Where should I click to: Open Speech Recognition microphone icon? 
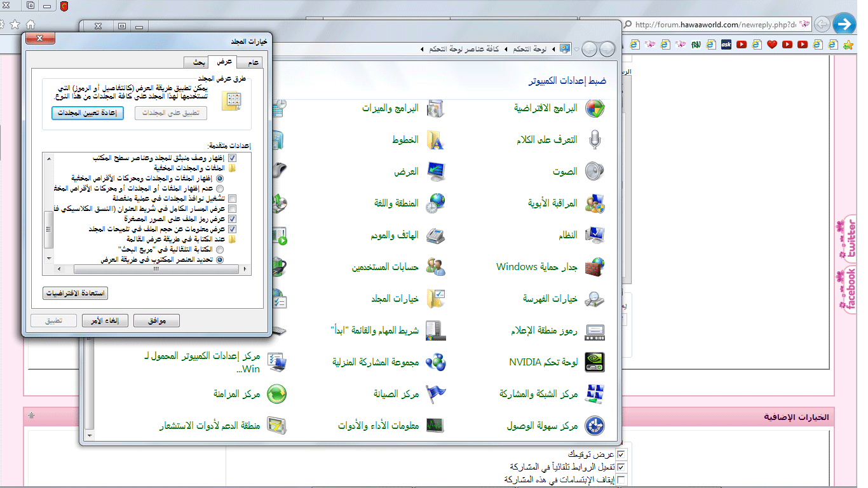(594, 140)
